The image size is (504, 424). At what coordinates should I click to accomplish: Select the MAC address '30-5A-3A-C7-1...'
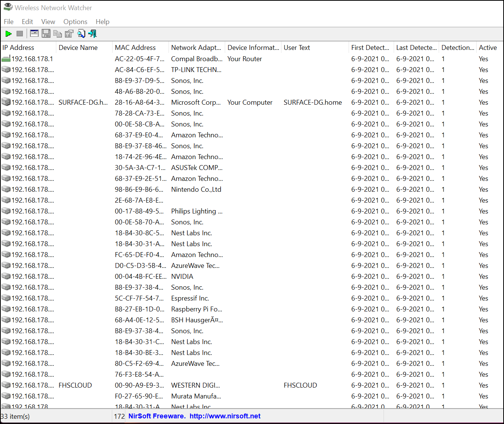[x=140, y=168]
